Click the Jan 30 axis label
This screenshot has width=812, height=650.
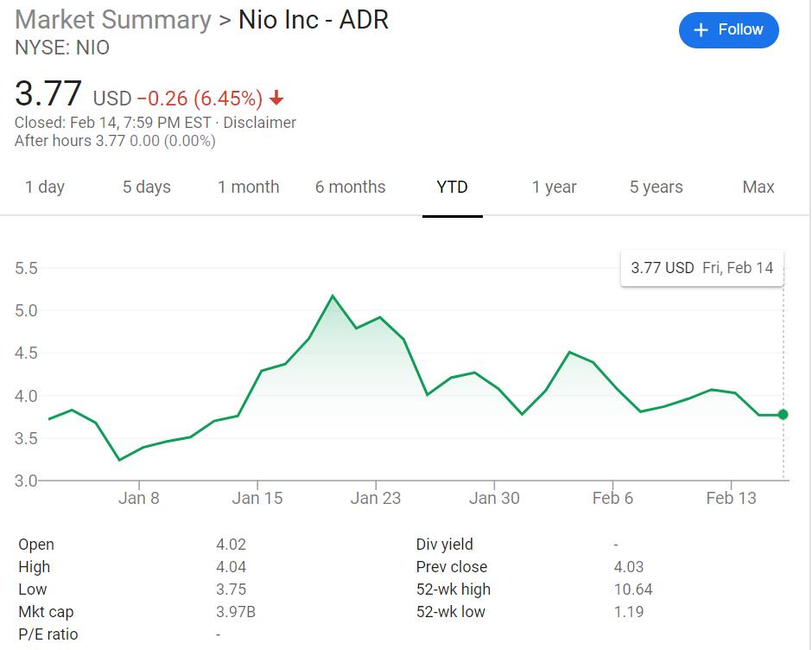pos(494,498)
